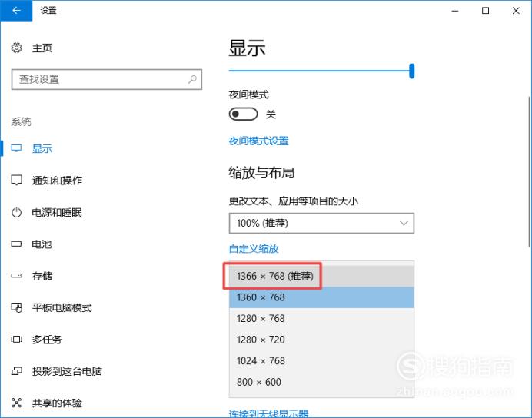Viewport: 532px width, 418px height.
Task: Click the back arrow in title bar
Action: coord(16,11)
